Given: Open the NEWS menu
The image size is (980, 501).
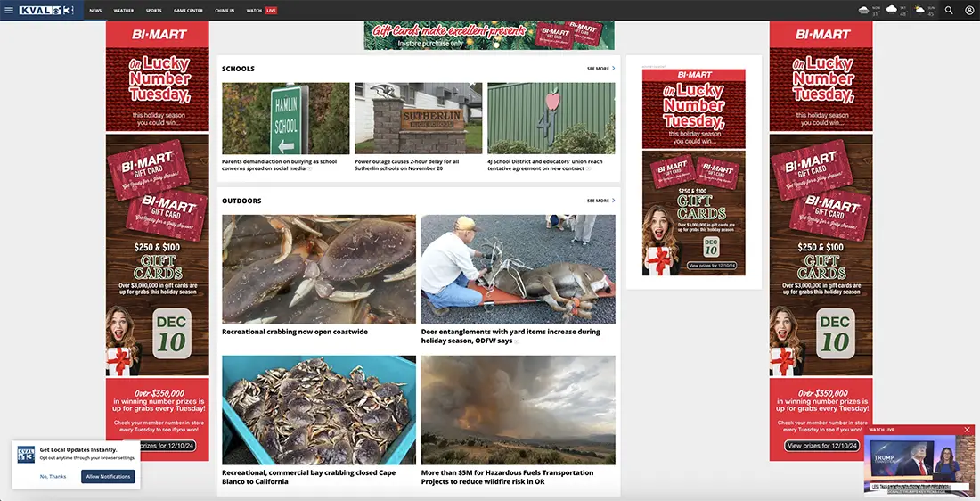Looking at the screenshot, I should 95,11.
